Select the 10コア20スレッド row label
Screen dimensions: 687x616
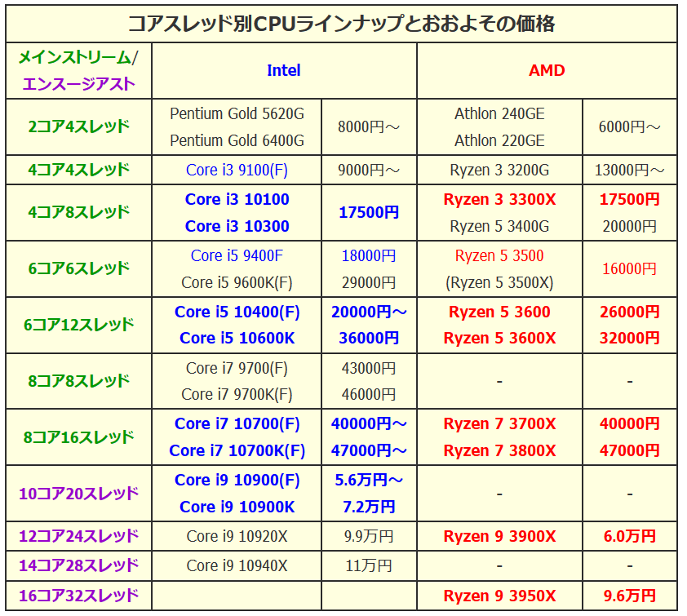tap(79, 494)
